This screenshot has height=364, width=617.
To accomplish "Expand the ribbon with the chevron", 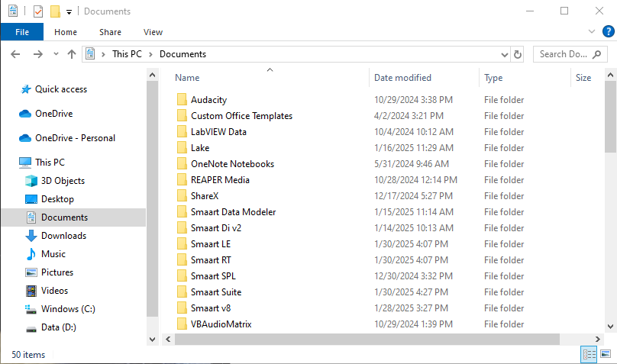I will 592,31.
